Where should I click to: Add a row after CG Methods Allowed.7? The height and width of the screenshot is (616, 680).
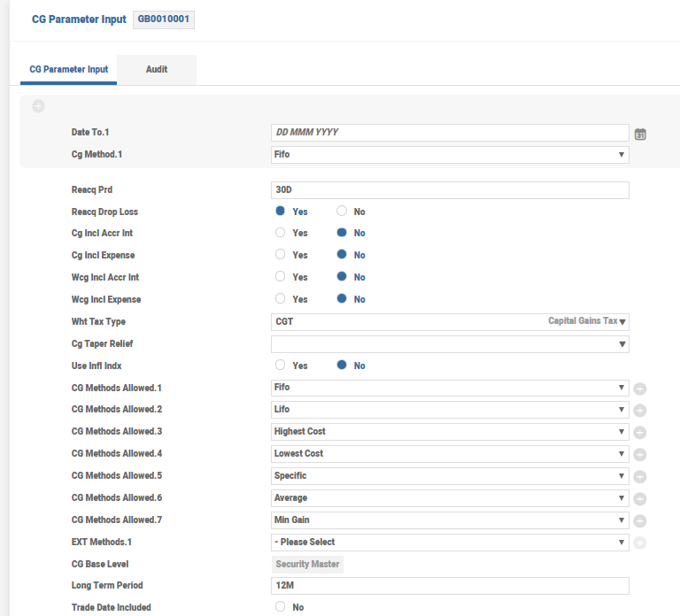[640, 520]
